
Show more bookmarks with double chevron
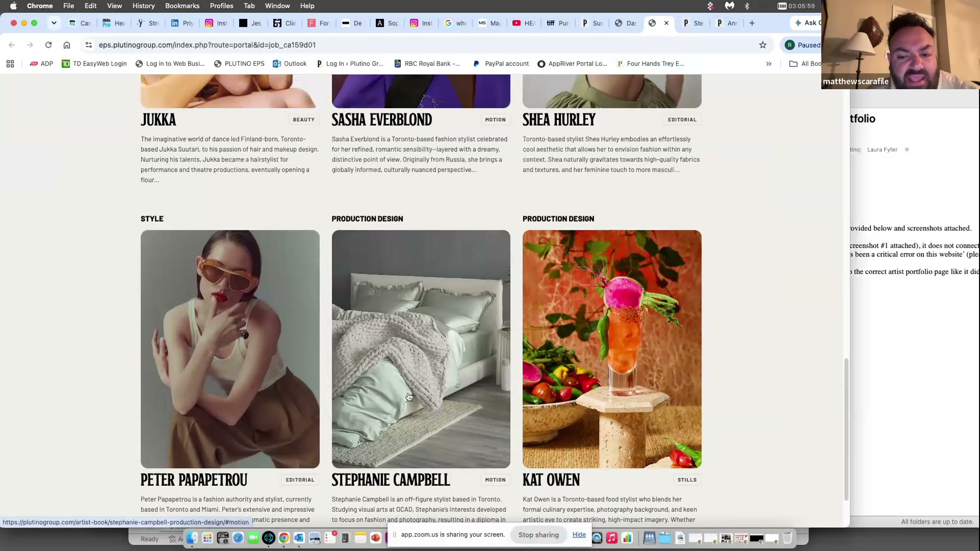[769, 63]
